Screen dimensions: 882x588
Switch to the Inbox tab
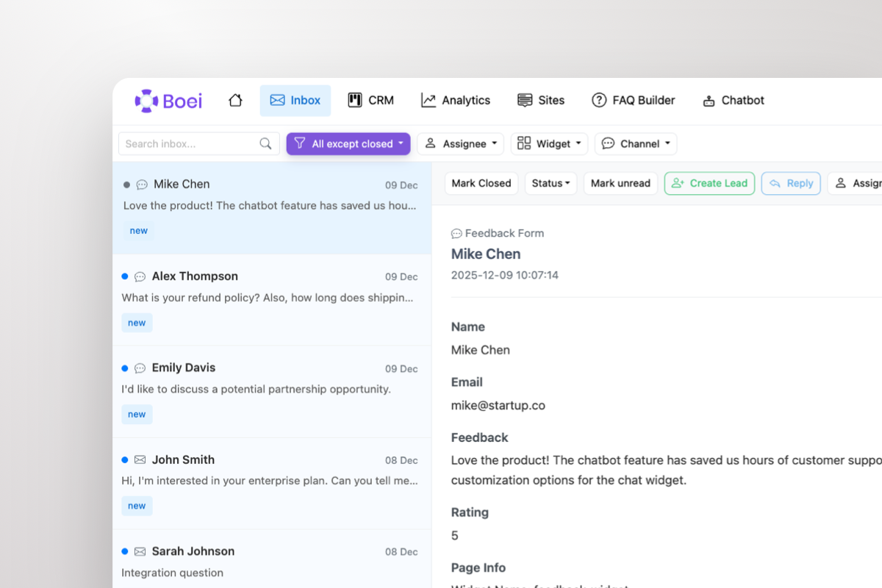point(295,99)
